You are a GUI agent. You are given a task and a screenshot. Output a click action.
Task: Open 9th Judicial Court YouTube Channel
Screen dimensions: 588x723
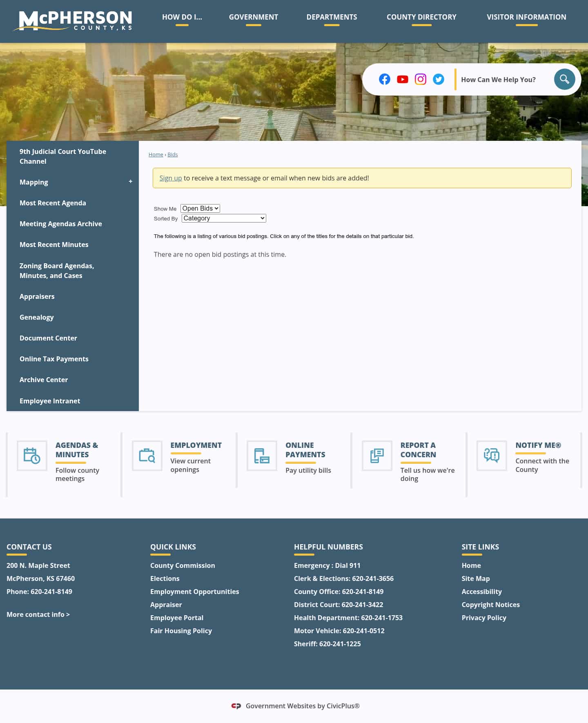click(x=73, y=156)
